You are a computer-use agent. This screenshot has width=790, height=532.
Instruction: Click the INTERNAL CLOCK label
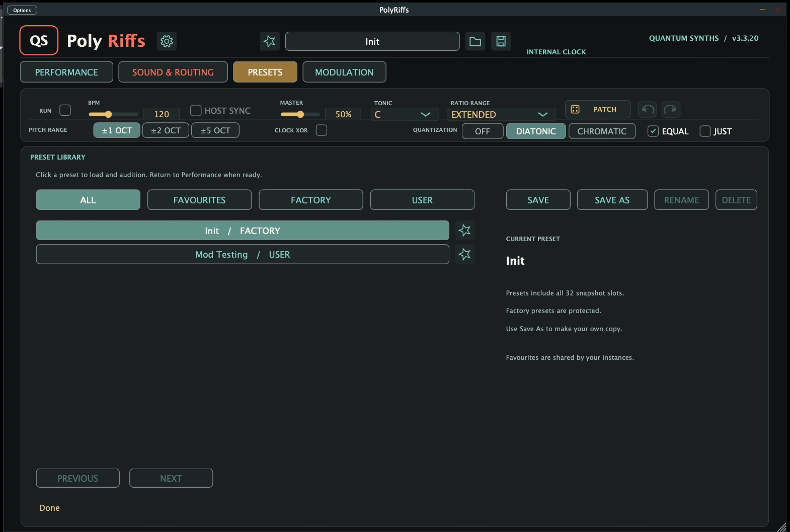[556, 52]
